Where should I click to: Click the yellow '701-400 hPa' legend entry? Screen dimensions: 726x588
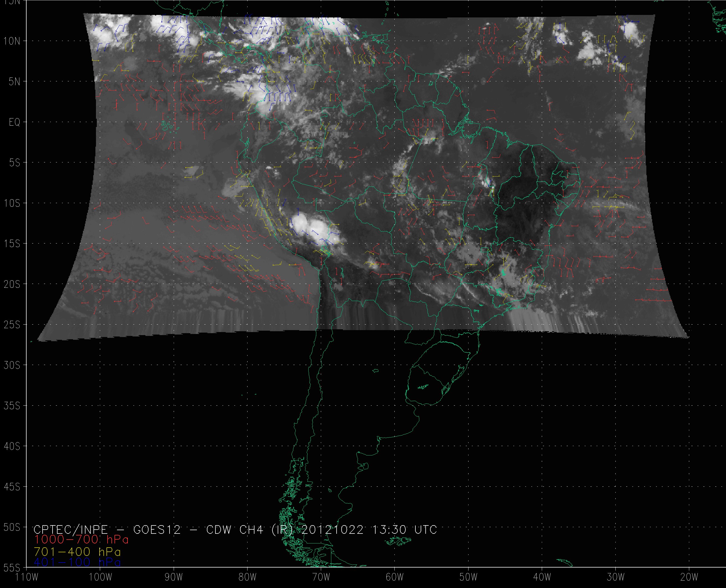[77, 552]
